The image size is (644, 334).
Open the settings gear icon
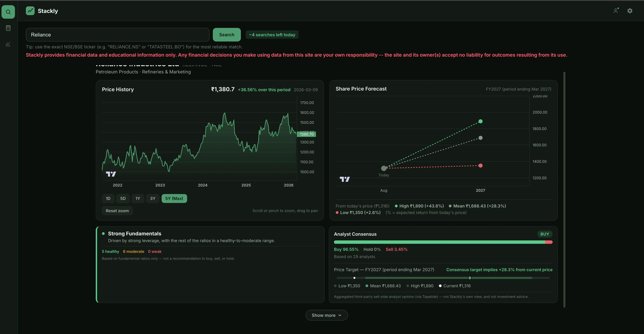point(630,11)
